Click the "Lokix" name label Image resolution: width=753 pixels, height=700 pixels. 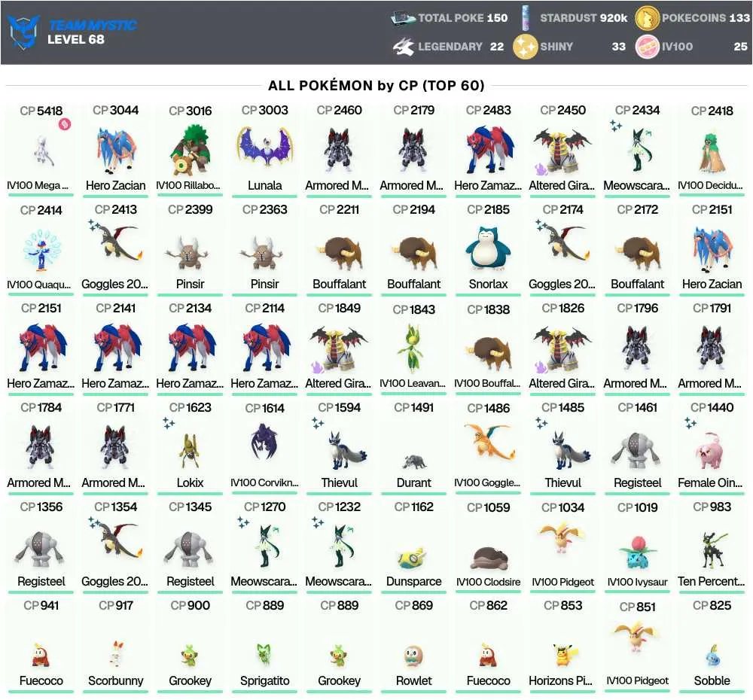pos(191,482)
